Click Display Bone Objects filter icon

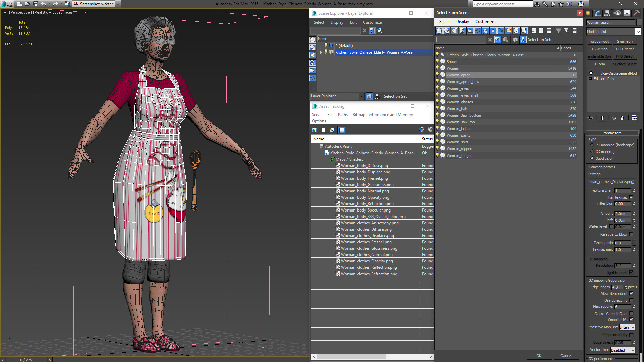[x=501, y=31]
